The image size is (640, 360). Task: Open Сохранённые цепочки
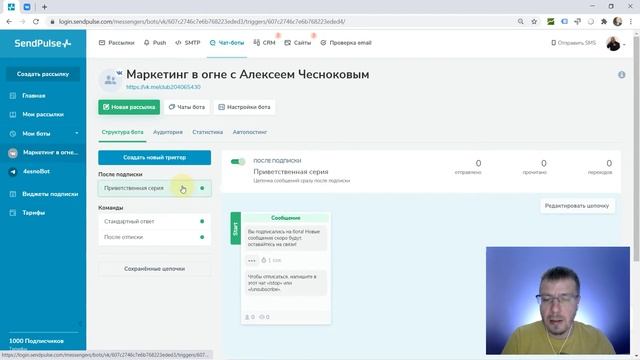(x=155, y=269)
